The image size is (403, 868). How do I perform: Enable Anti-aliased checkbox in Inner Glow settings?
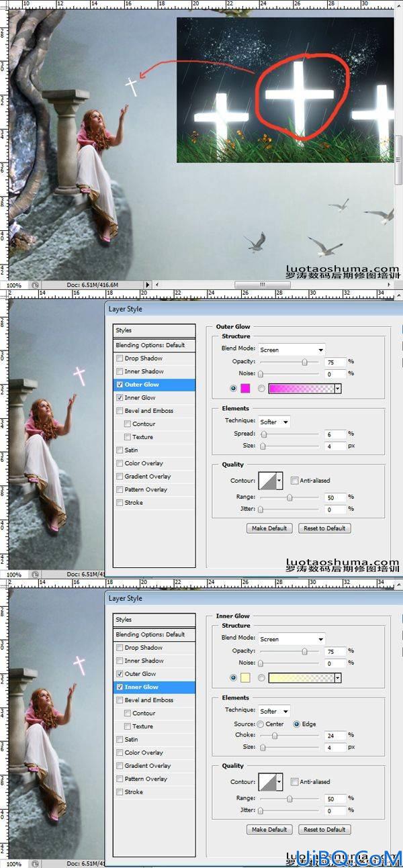pyautogui.click(x=295, y=782)
